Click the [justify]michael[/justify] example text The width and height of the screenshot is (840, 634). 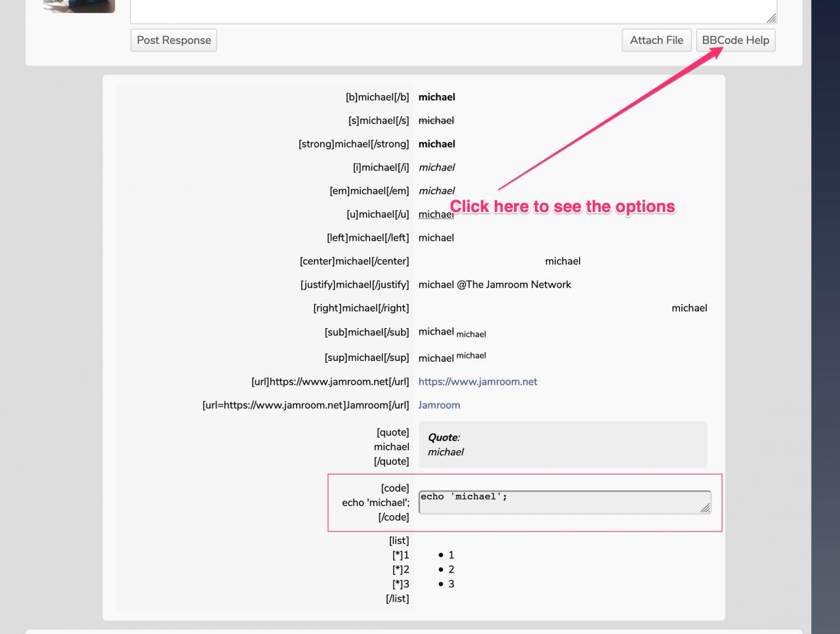tap(355, 285)
